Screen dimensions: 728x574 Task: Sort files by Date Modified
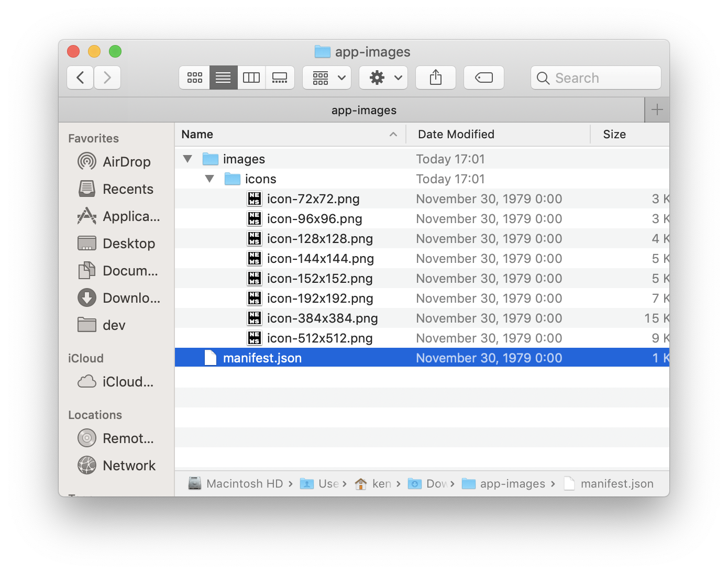click(456, 134)
